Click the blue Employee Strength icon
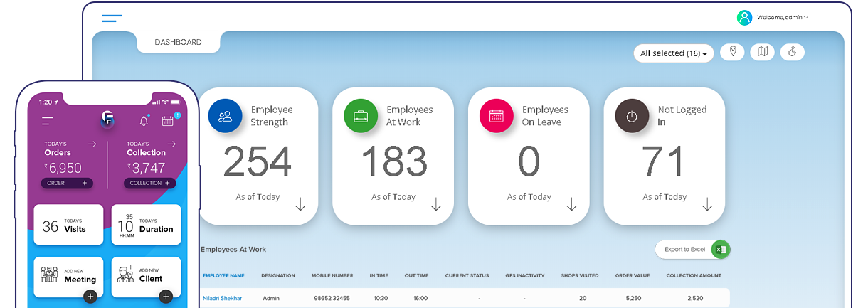Viewport: 868px width, 308px height. pos(226,116)
